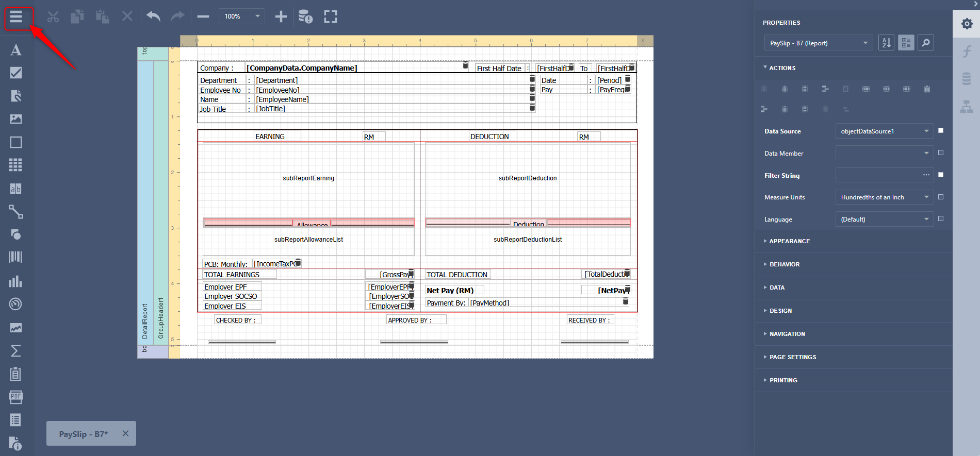Screen dimensions: 980x456
Task: Zoom in with the plus button
Action: (281, 16)
